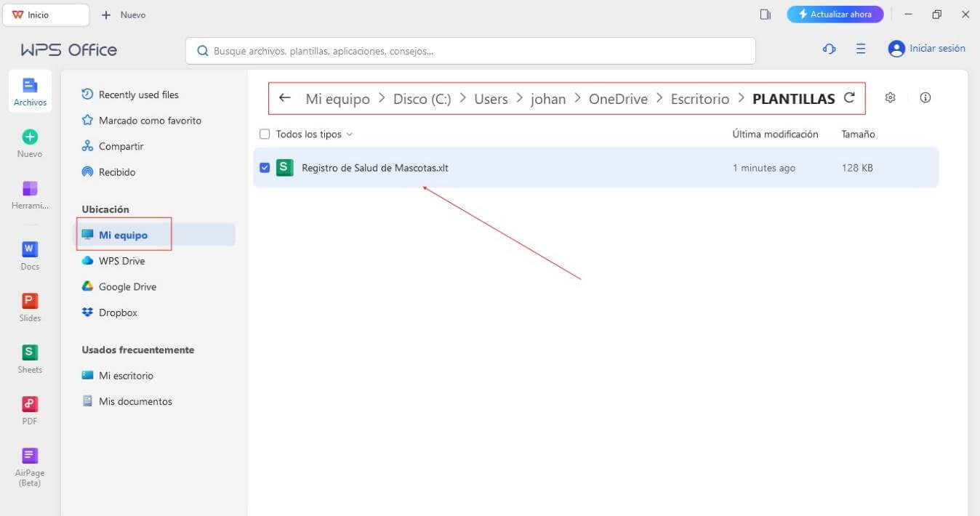Image resolution: width=980 pixels, height=516 pixels.
Task: Toggle select-all checkbox beside Todos los tipos
Action: tap(265, 134)
